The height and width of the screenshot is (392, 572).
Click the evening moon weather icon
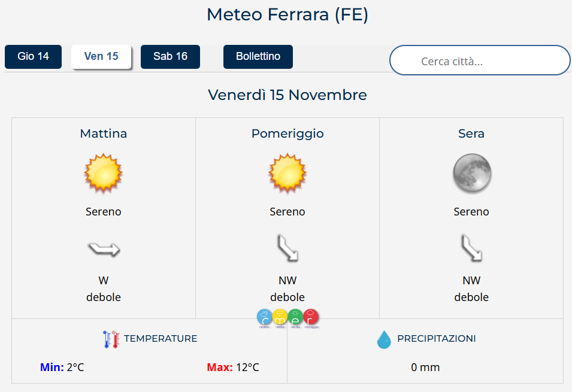coord(471,173)
